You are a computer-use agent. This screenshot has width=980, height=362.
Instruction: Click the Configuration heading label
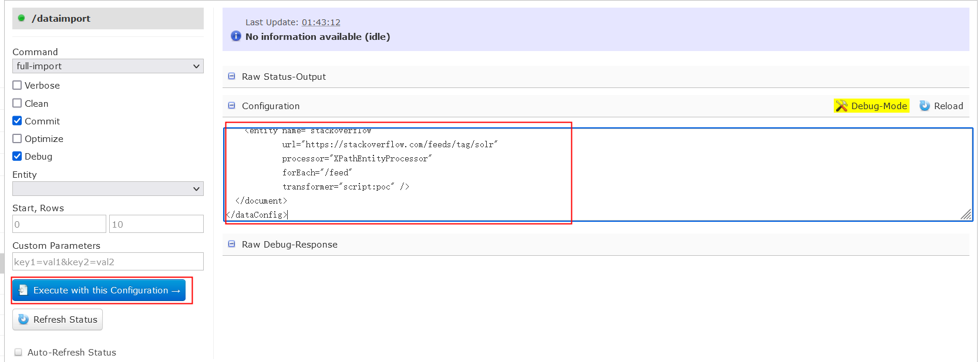point(271,106)
